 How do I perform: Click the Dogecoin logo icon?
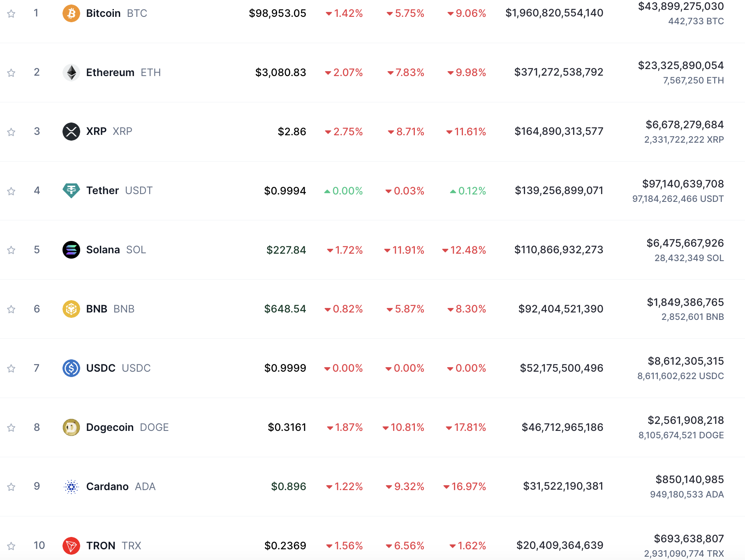71,428
